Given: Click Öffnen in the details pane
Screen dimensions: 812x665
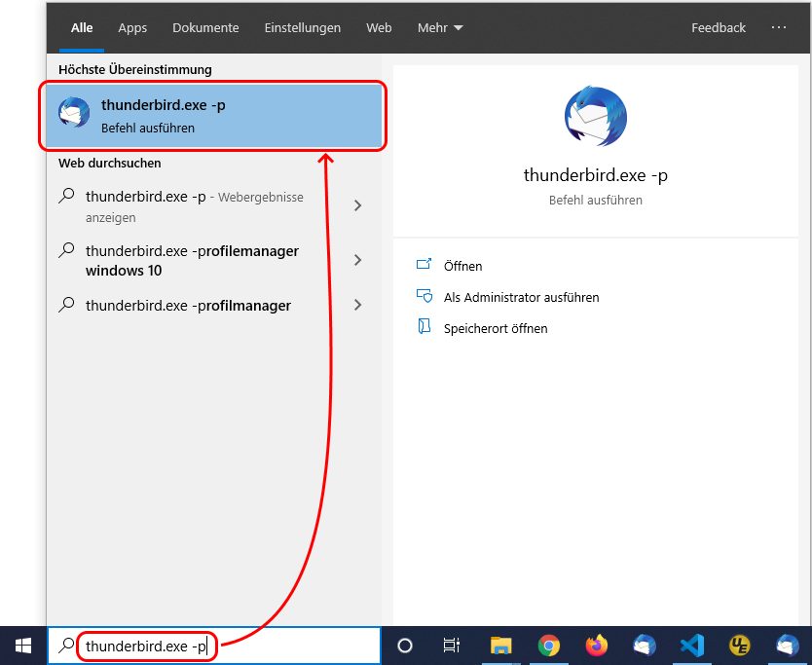Looking at the screenshot, I should click(462, 266).
